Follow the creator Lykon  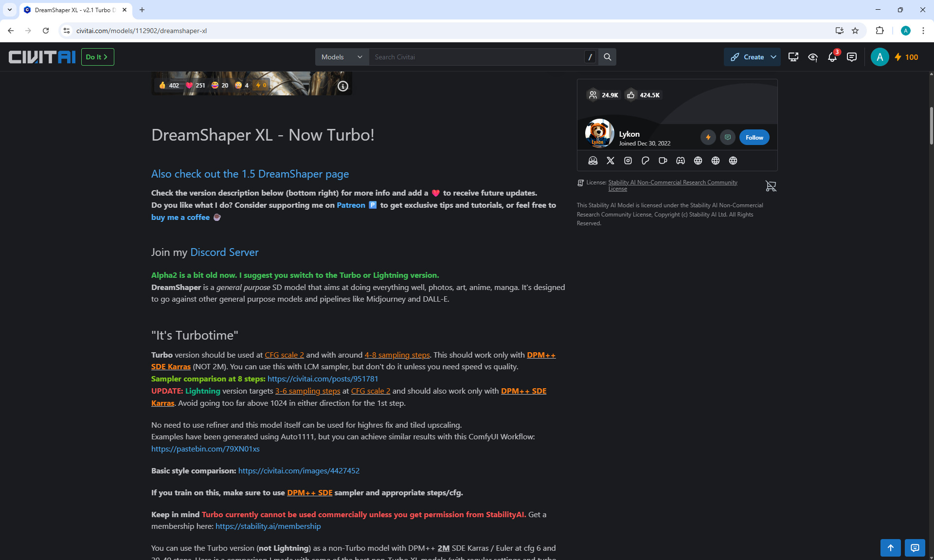(x=754, y=138)
